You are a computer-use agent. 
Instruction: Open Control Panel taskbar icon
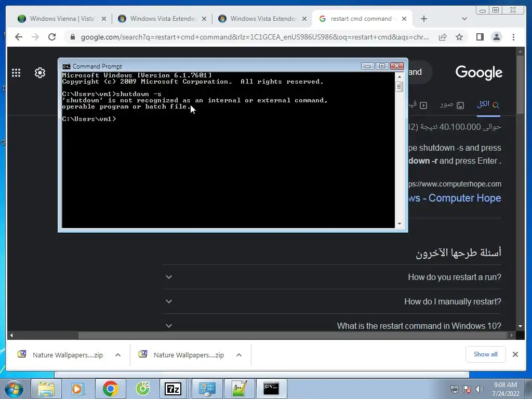[207, 389]
